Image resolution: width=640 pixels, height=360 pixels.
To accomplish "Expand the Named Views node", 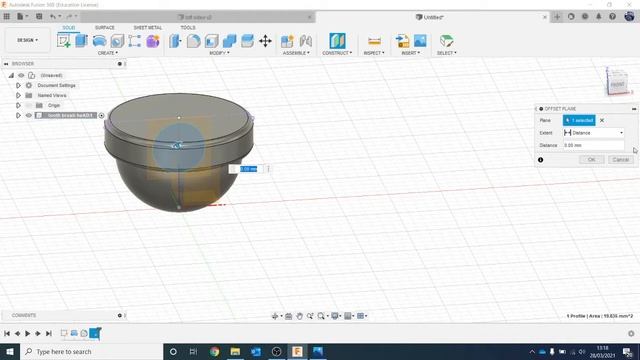I will coord(18,96).
